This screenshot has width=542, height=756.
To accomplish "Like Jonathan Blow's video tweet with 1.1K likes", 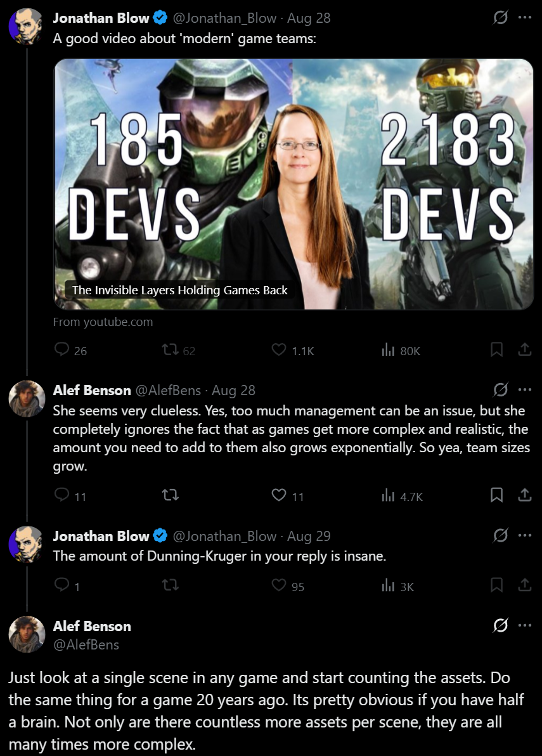I will coord(279,349).
